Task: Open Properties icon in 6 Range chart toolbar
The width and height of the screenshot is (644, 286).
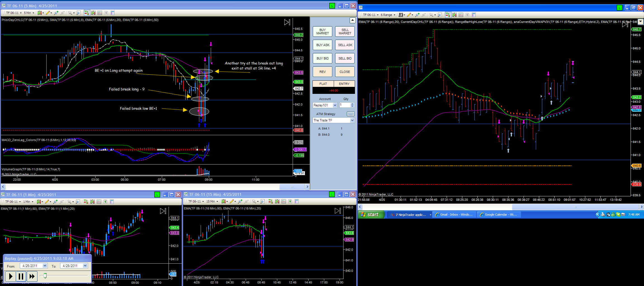Action: point(474,15)
